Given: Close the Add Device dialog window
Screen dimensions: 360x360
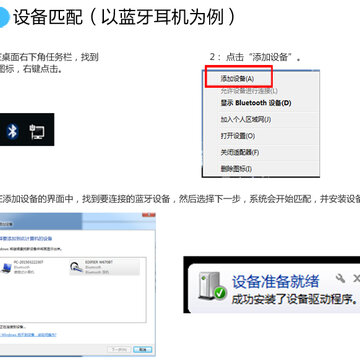Looking at the screenshot, I should point(148,215).
